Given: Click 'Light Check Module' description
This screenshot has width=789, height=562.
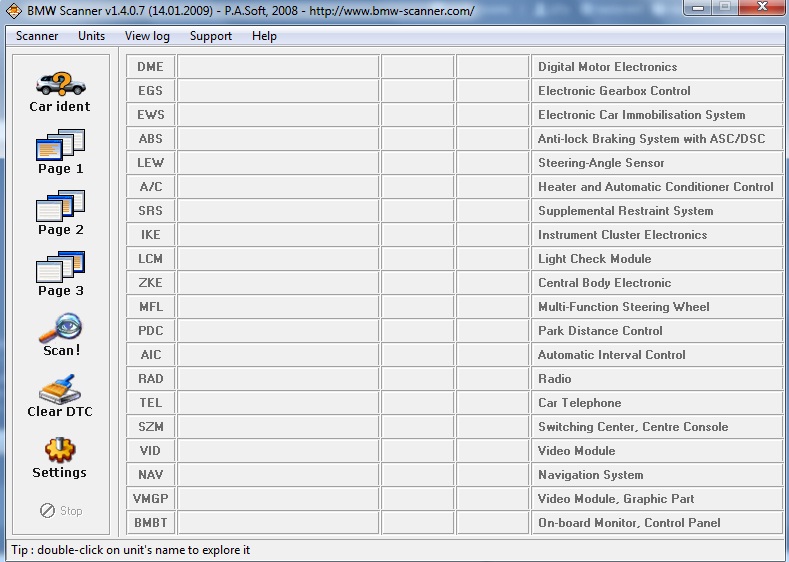Looking at the screenshot, I should tap(594, 259).
